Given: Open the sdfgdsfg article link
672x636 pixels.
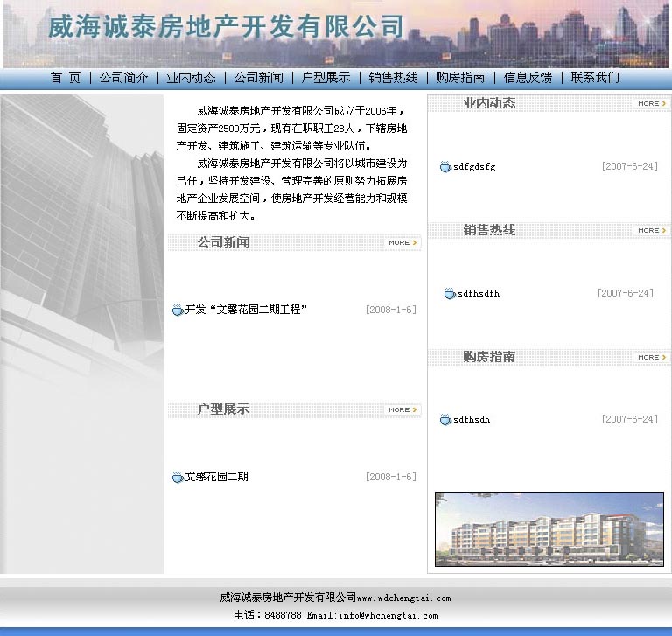Looking at the screenshot, I should pyautogui.click(x=474, y=166).
